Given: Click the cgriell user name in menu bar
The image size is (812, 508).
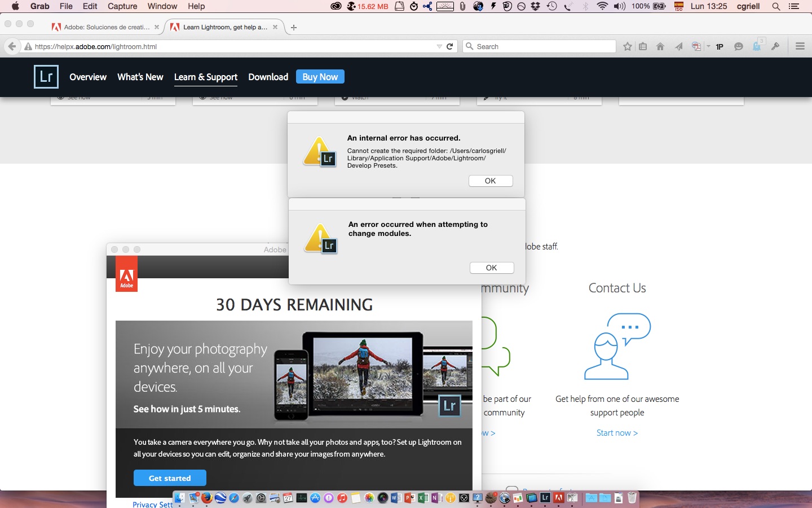Looking at the screenshot, I should [748, 6].
